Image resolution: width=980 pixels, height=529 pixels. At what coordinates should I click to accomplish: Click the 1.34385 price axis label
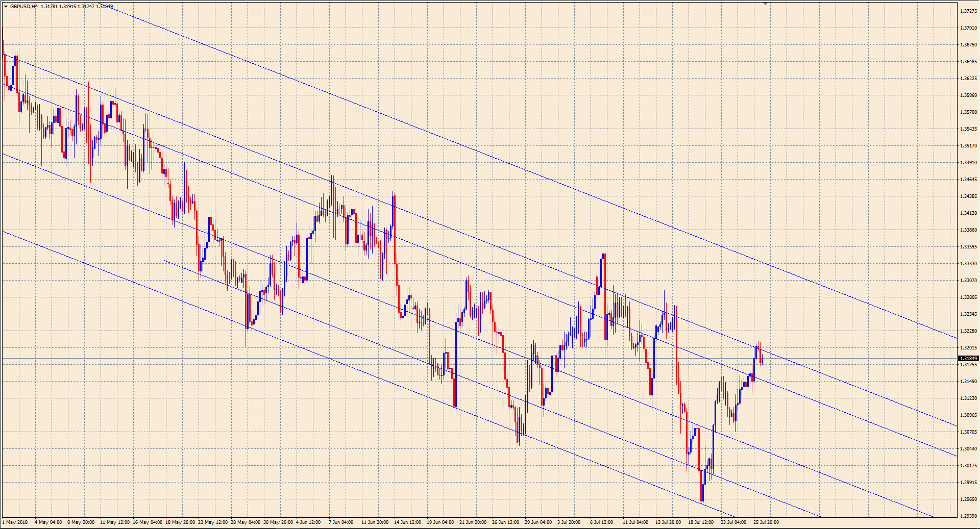click(968, 196)
